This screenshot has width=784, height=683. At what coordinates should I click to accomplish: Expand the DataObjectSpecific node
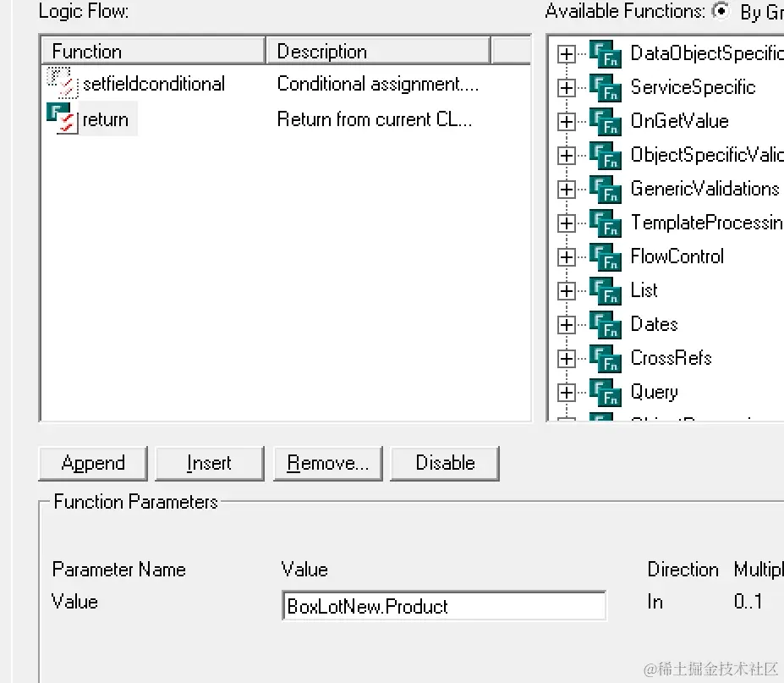click(x=566, y=54)
